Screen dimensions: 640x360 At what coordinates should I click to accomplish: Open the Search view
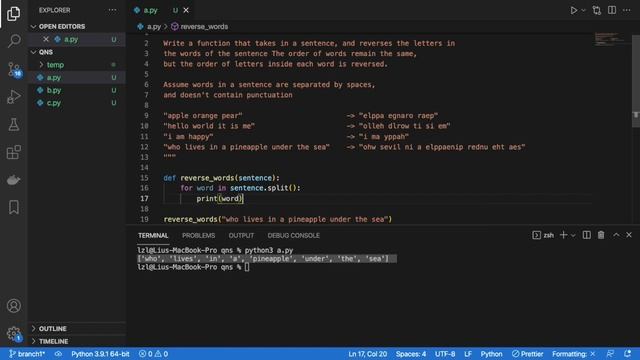(13, 41)
